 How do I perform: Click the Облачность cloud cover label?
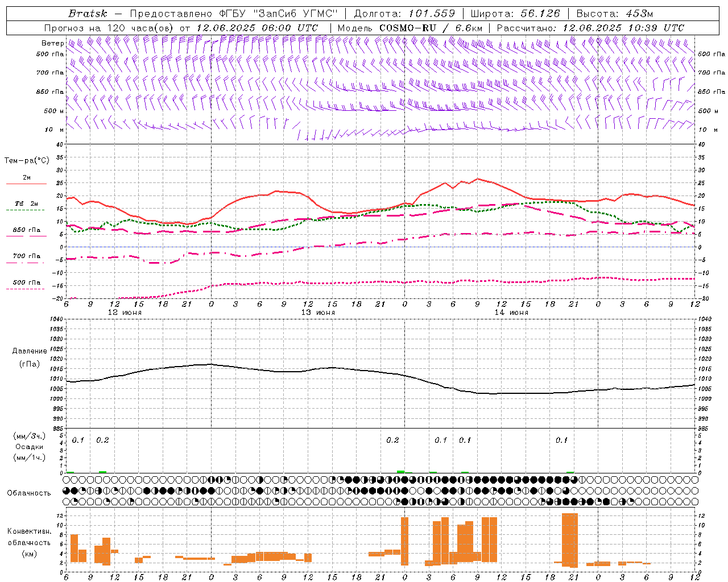[x=29, y=493]
